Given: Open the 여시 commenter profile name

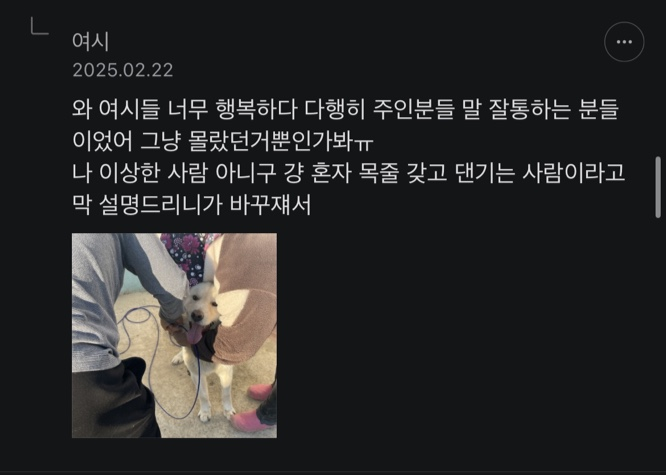Looking at the screenshot, I should pos(90,41).
